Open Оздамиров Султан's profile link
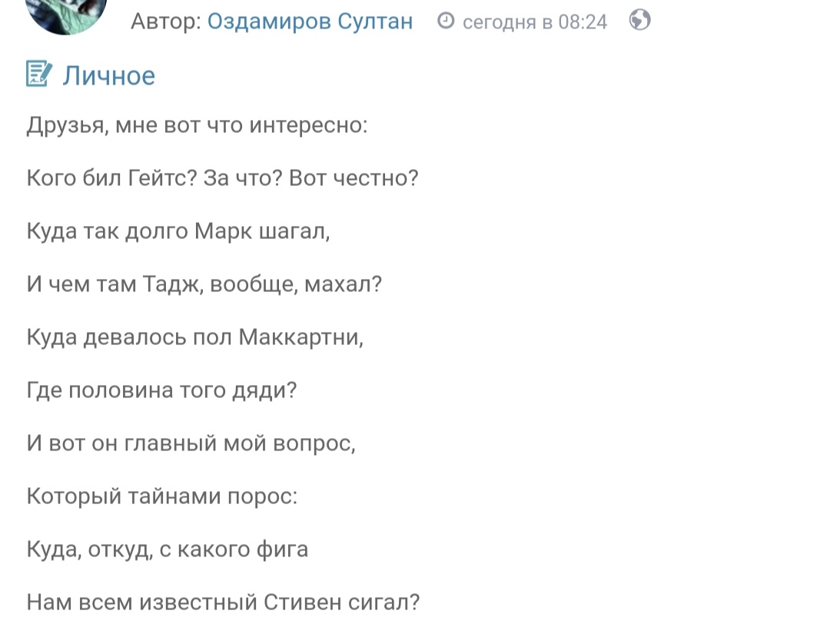 point(310,21)
